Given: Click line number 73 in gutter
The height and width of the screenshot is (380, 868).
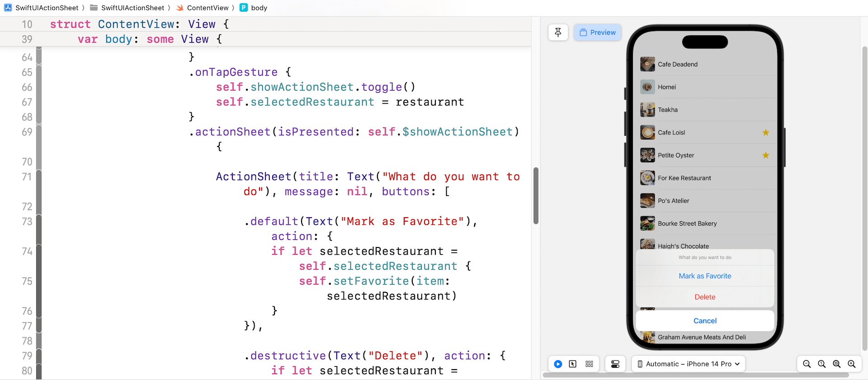Looking at the screenshot, I should click(x=27, y=222).
